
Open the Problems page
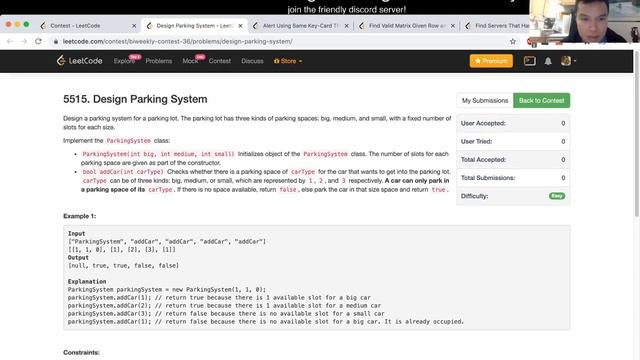(159, 61)
